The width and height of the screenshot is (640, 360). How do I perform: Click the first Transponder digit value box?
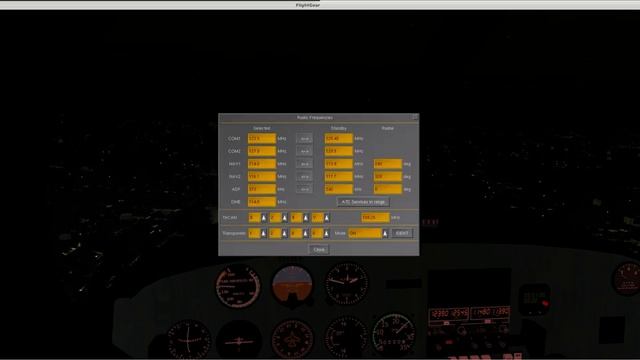[254, 233]
